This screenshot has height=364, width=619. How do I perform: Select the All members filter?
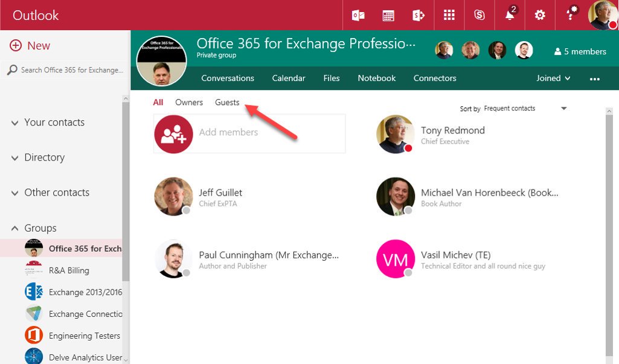(x=158, y=102)
